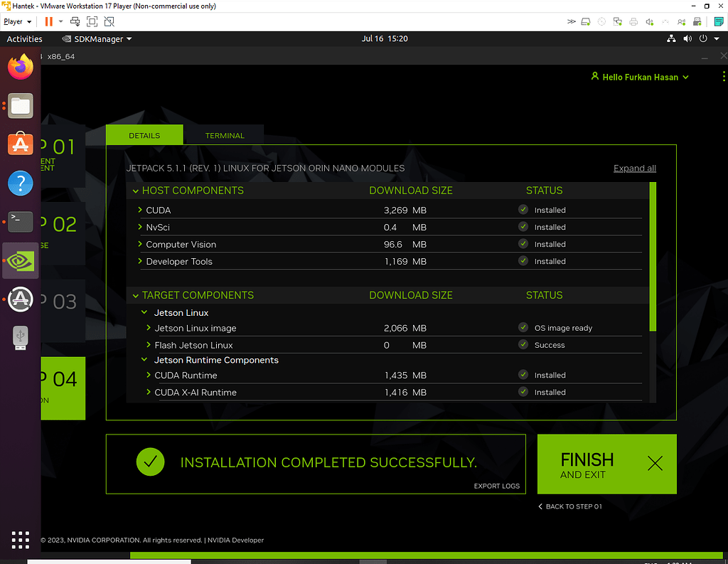
Task: Collapse the HOST COMPONENTS section
Action: 136,191
